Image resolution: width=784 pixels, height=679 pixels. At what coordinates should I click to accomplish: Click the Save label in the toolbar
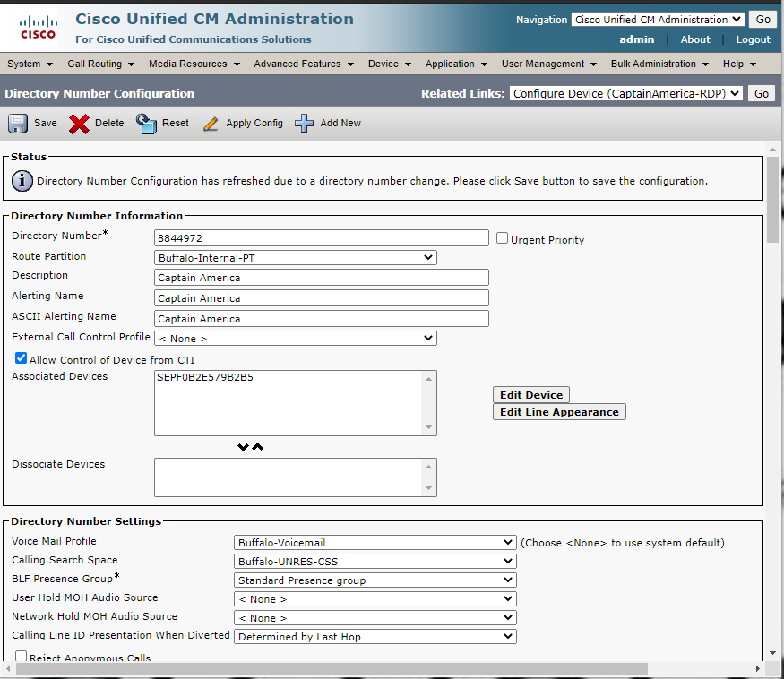(46, 123)
